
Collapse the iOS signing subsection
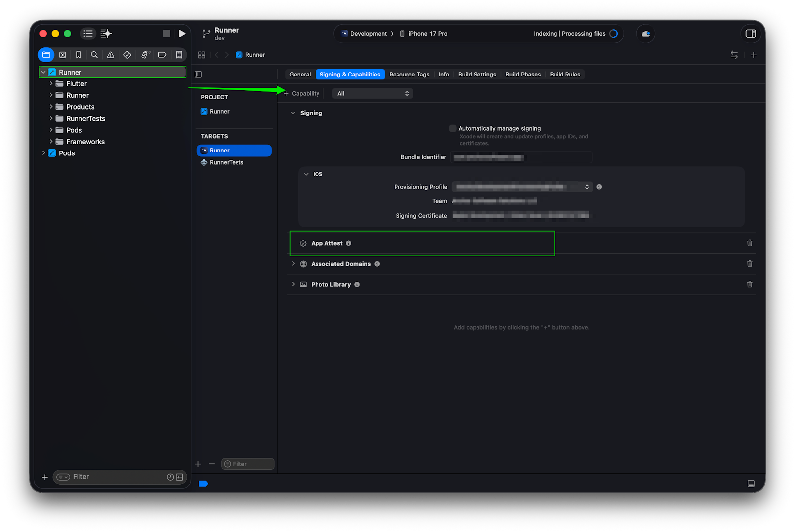tap(306, 174)
